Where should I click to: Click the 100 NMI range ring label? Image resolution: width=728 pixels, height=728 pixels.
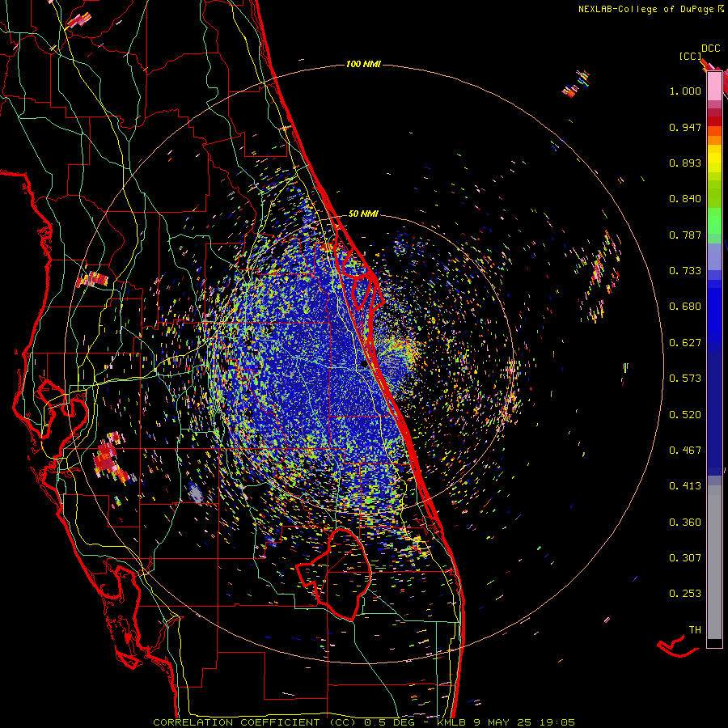tap(363, 64)
